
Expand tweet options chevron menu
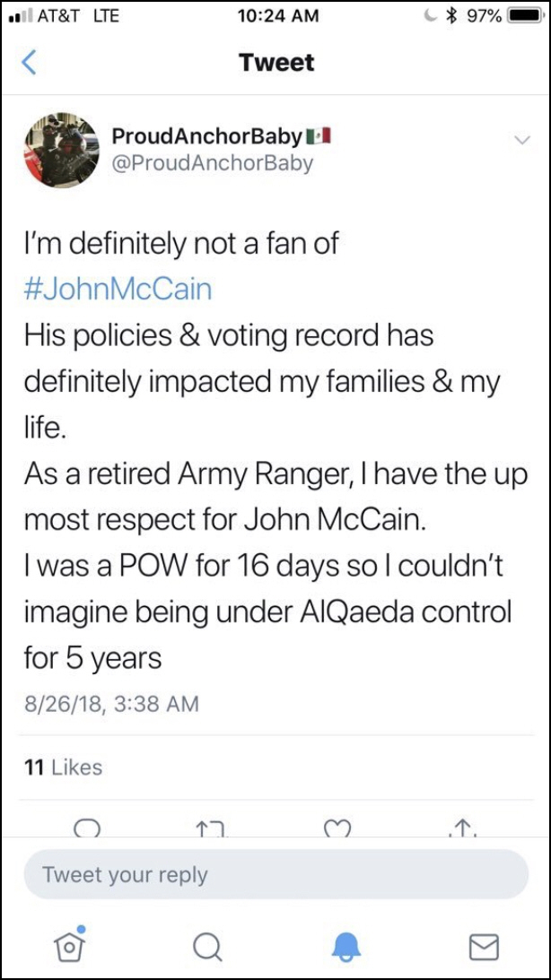(x=520, y=140)
